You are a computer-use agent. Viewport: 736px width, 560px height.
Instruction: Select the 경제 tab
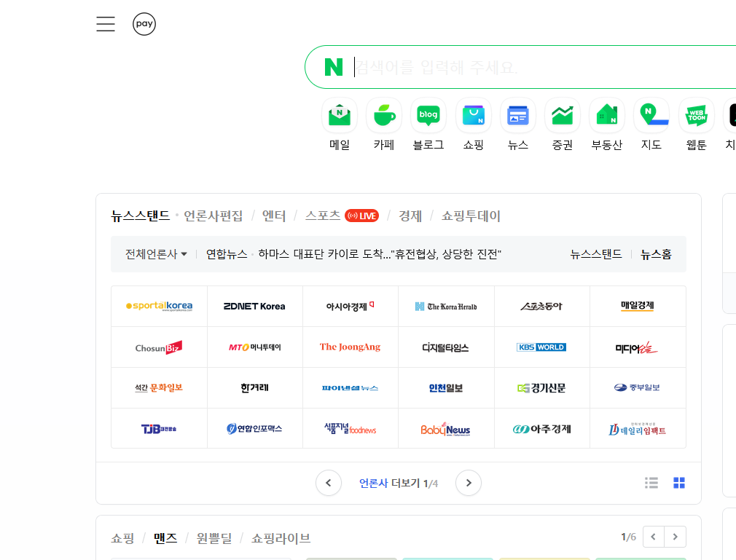click(x=410, y=216)
